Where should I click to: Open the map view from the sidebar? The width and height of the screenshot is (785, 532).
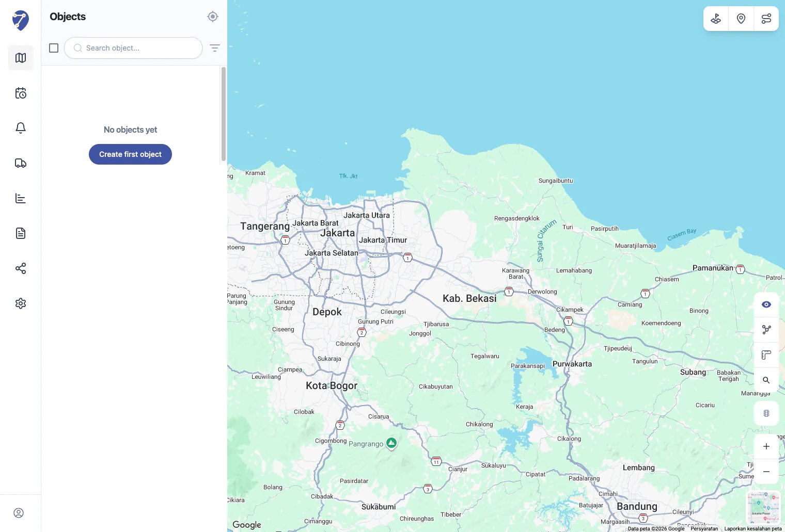tap(21, 58)
